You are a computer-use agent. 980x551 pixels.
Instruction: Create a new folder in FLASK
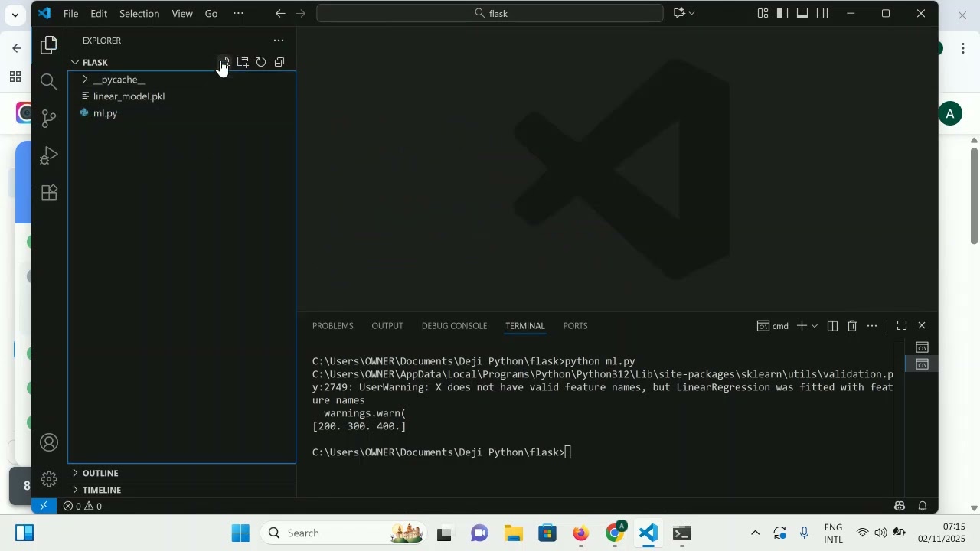pyautogui.click(x=243, y=62)
